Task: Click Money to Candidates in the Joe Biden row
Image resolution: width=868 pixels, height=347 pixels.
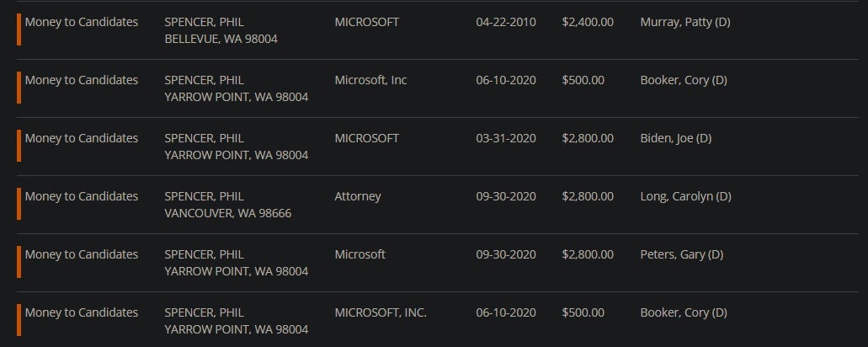Action: (81, 138)
